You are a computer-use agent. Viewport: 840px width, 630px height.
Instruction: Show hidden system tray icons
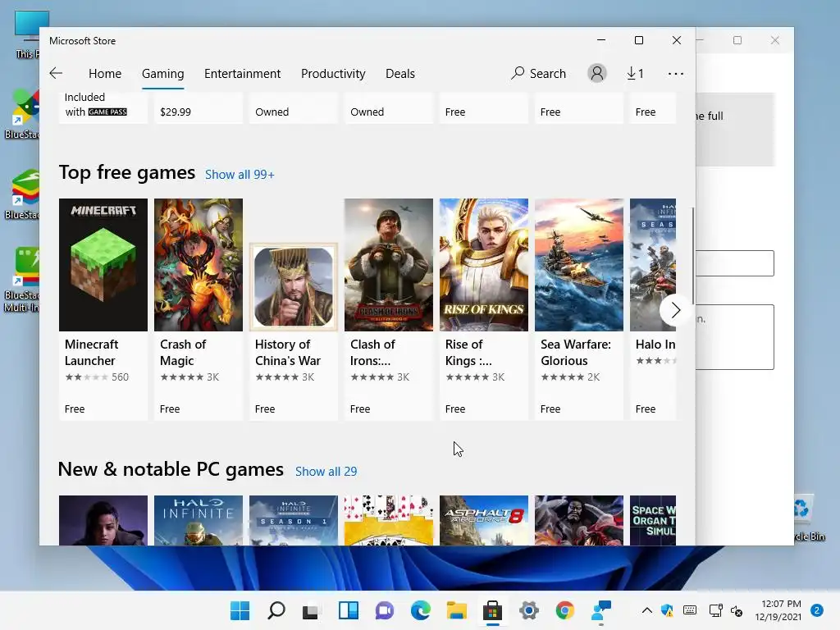click(646, 610)
